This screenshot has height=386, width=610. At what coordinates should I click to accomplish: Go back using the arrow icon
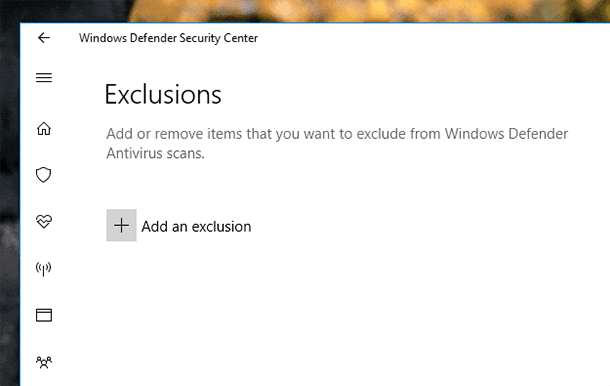tap(44, 38)
